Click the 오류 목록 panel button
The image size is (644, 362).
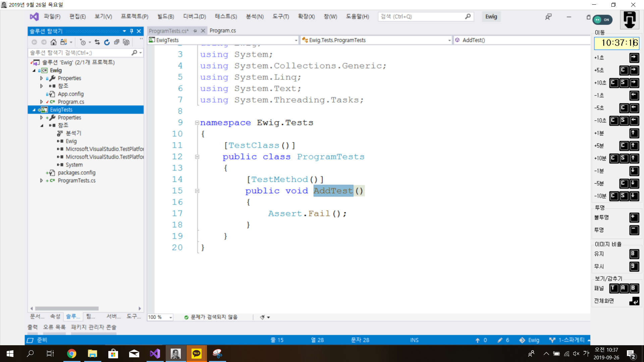[54, 327]
